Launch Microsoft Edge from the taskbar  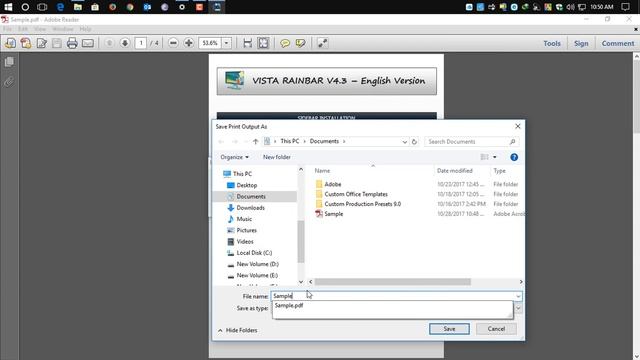click(60, 7)
